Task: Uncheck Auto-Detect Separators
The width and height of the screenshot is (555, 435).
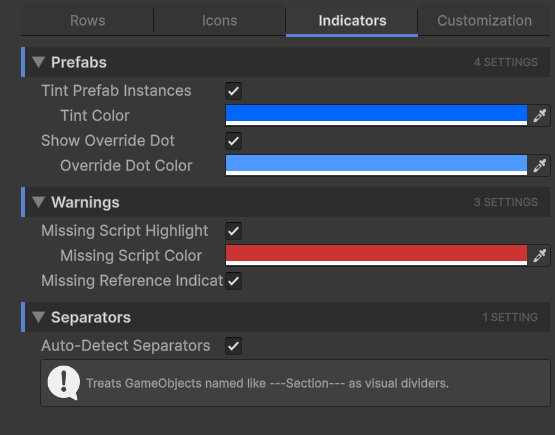Action: 234,346
